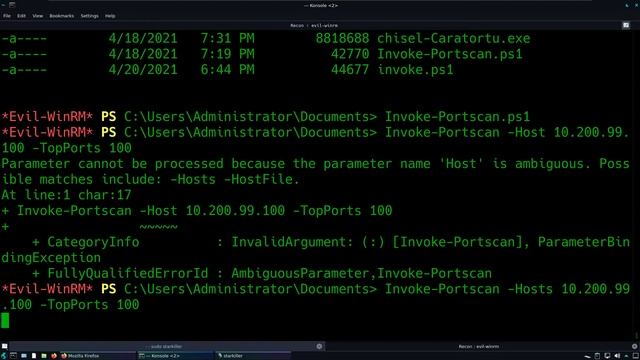Click 'FullyQualifiedErrorId' error label
This screenshot has height=360, width=640.
128,273
